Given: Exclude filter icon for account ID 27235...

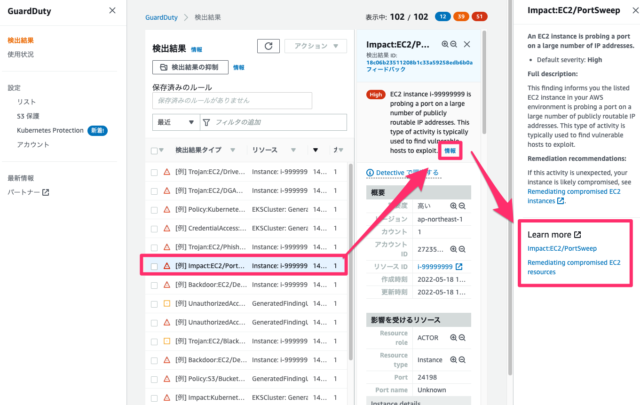Looking at the screenshot, I should coord(462,249).
